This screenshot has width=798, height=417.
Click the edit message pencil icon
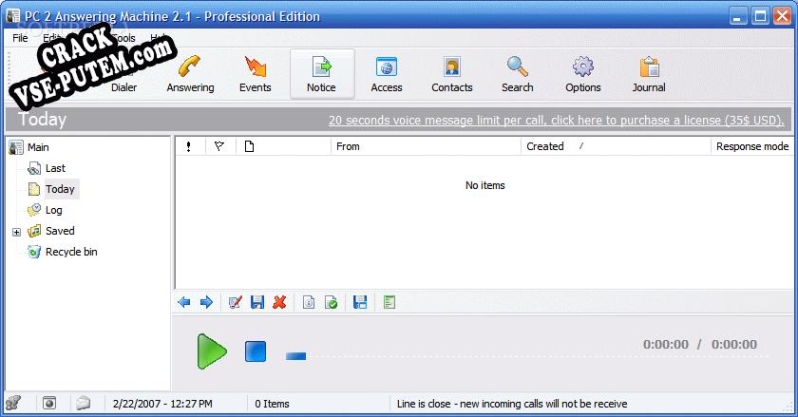(235, 302)
